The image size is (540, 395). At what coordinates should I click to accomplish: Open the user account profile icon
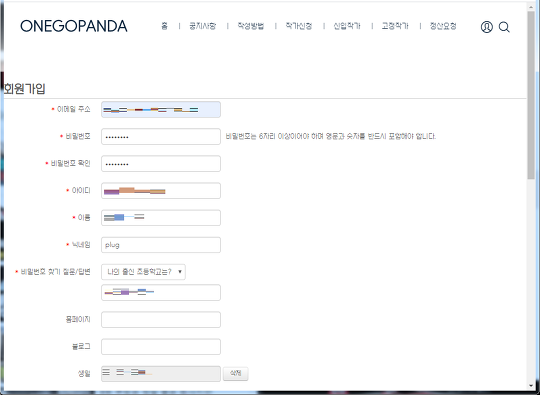point(486,27)
